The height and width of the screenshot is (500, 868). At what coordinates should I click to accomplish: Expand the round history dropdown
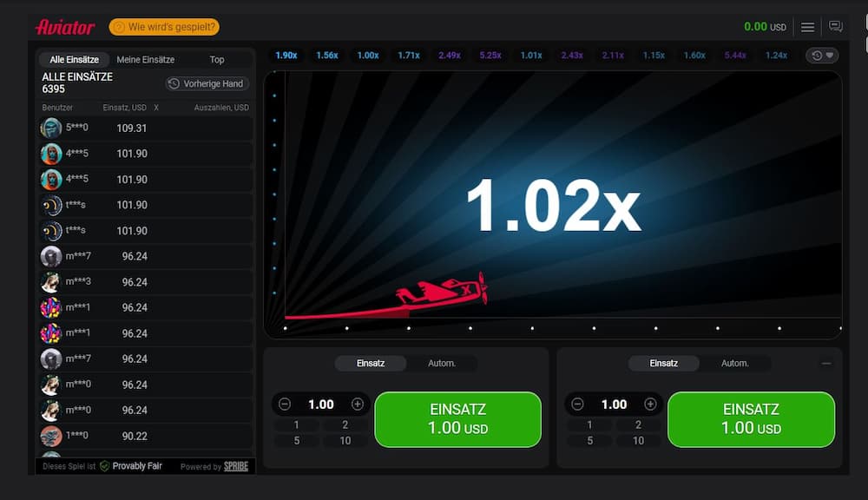point(822,56)
